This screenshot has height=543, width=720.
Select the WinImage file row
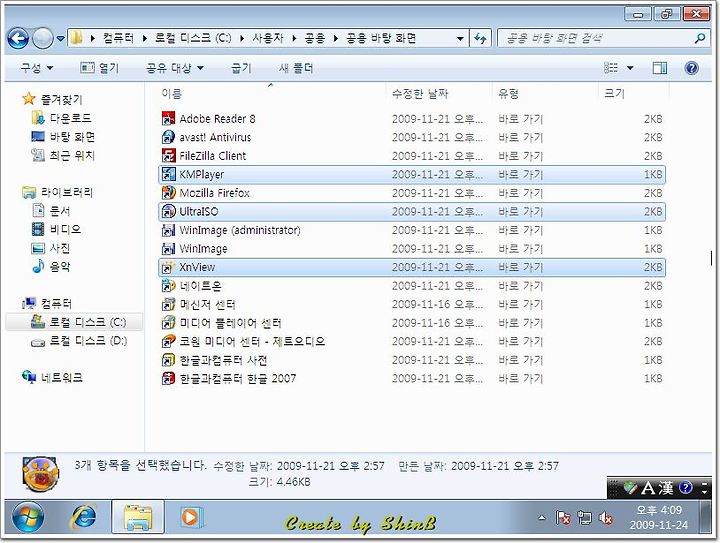pyautogui.click(x=412, y=248)
